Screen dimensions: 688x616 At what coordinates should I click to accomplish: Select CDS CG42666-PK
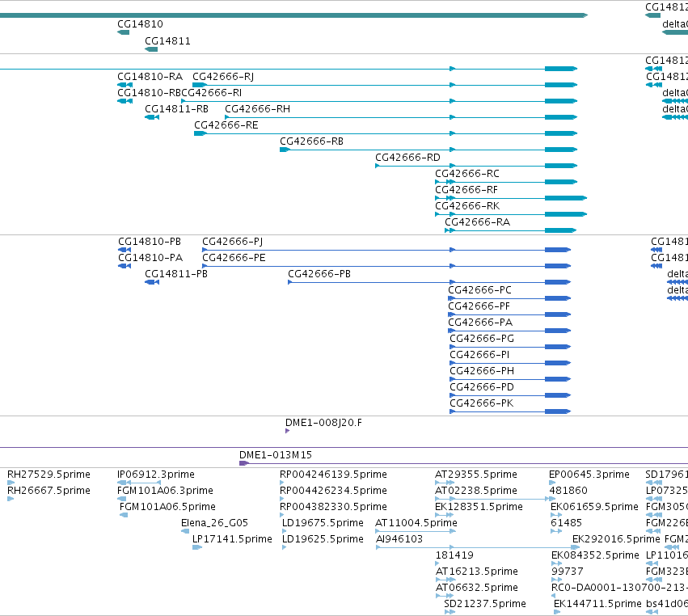[481, 404]
